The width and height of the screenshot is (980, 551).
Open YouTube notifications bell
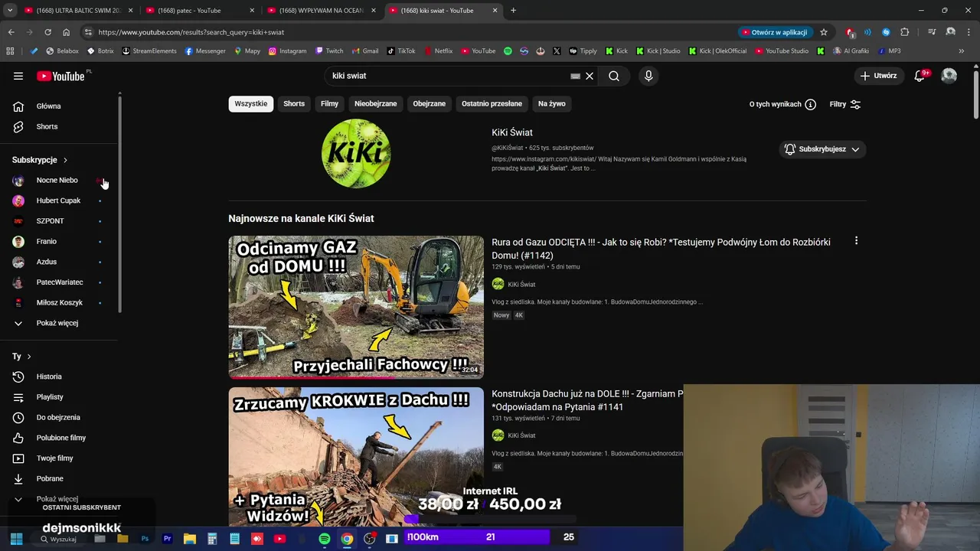920,76
